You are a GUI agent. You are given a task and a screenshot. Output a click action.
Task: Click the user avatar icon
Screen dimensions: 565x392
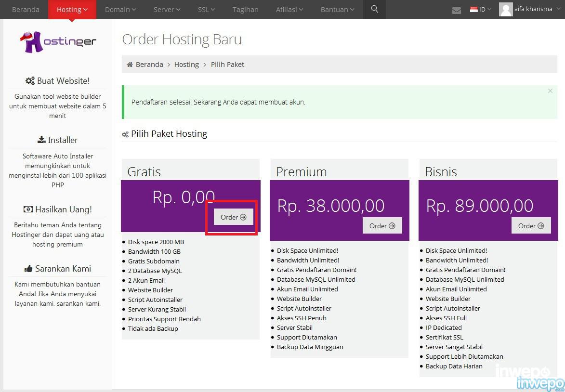point(506,9)
